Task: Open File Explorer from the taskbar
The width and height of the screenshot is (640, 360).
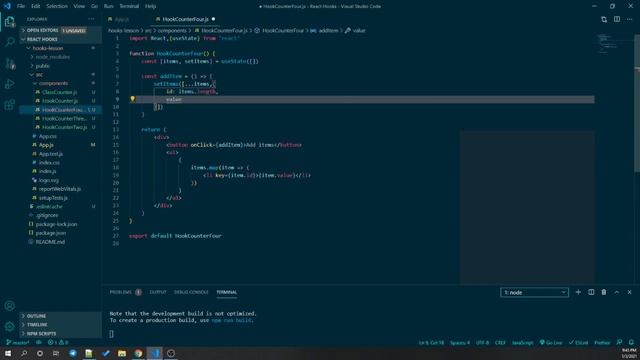Action: (122, 353)
